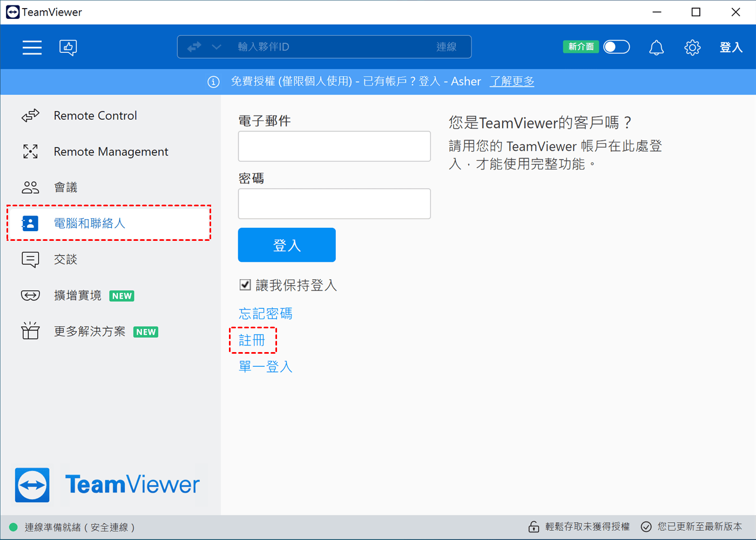
Task: Open the 單一登入 link
Action: pos(266,367)
